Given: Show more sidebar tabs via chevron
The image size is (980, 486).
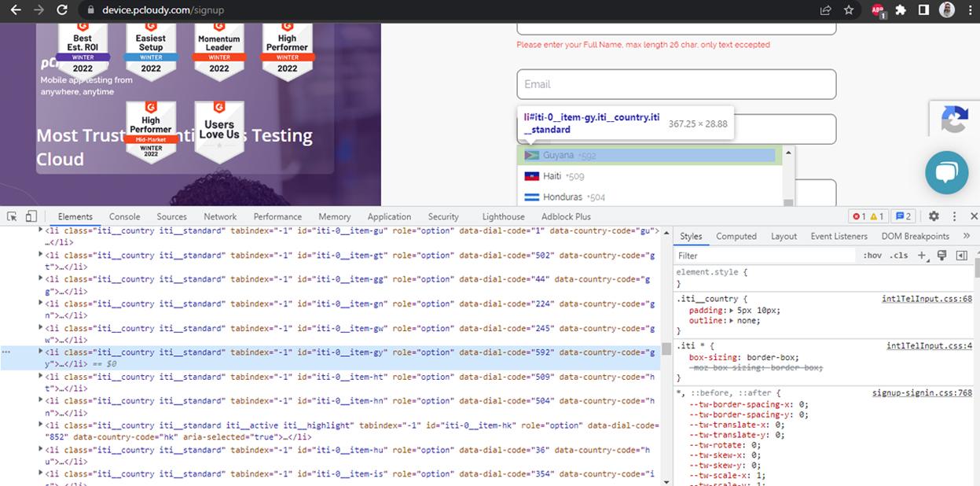Looking at the screenshot, I should 966,236.
